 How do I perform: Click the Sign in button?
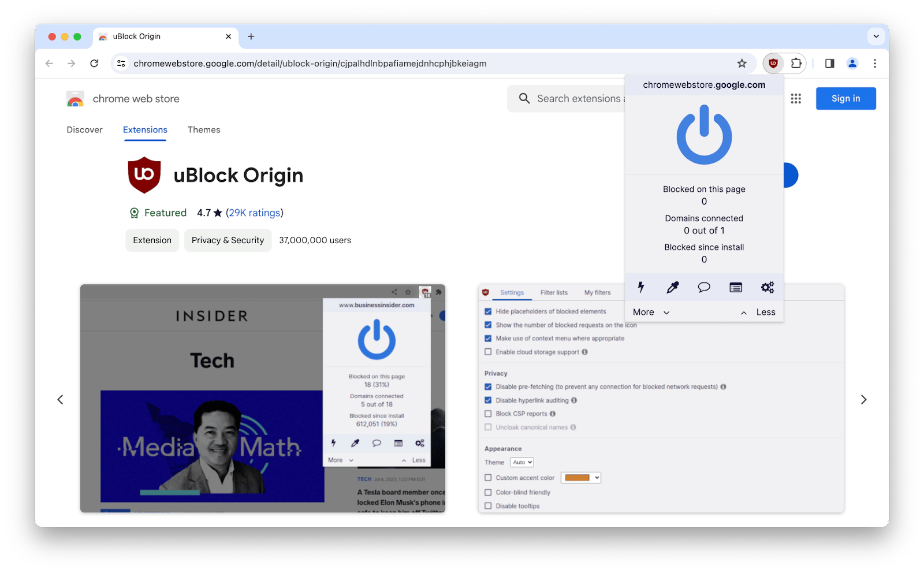(x=846, y=99)
